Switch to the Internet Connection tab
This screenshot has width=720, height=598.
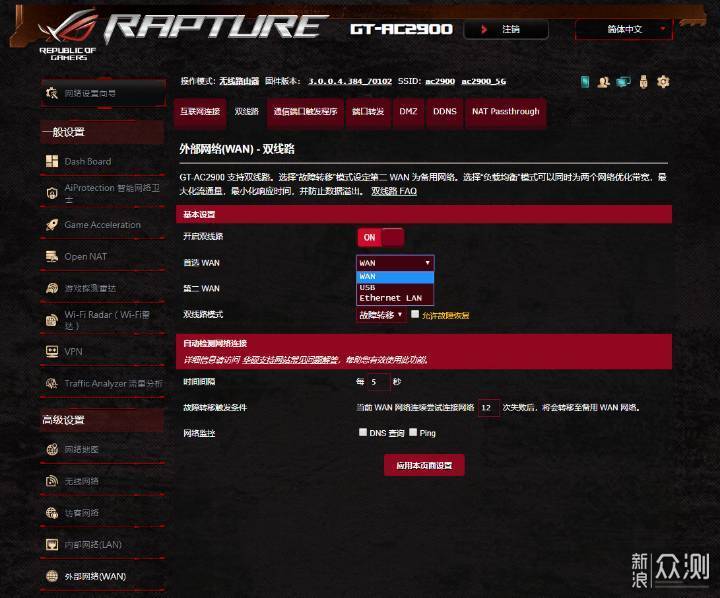click(200, 112)
